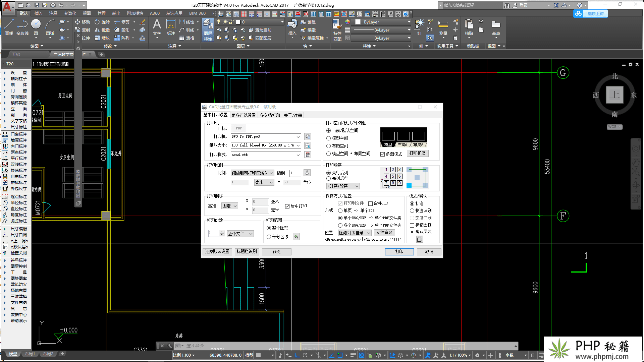The width and height of the screenshot is (644, 362).
Task: Open Layer Properties (图层特性) panel
Action: click(208, 30)
